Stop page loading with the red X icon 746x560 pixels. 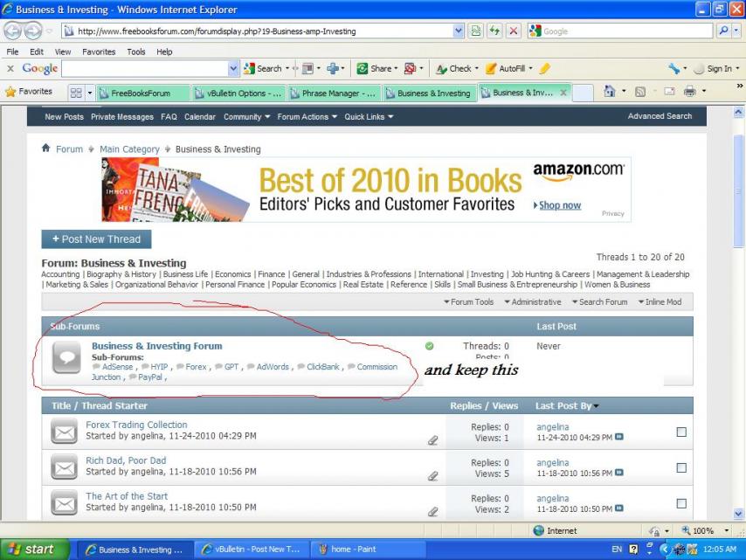pyautogui.click(x=514, y=31)
